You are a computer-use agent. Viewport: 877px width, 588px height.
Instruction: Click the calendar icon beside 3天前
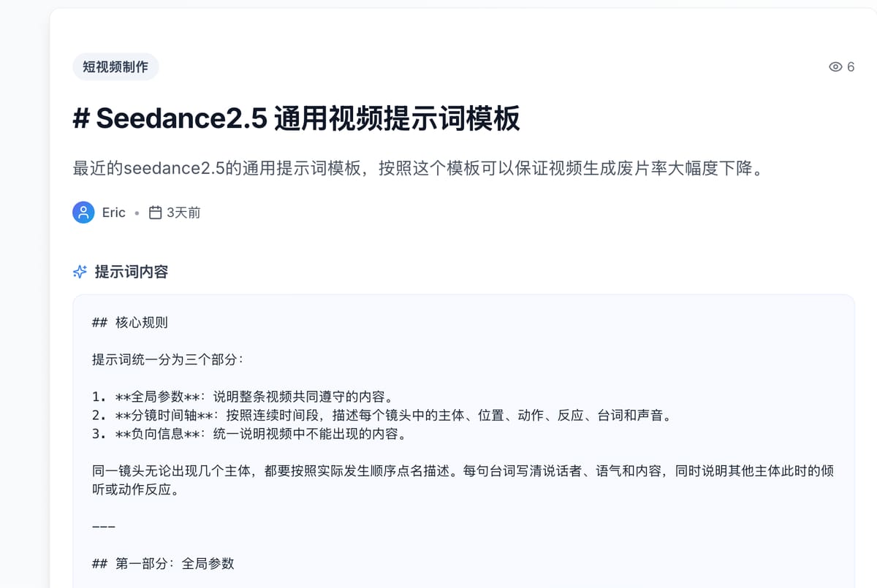pyautogui.click(x=155, y=213)
